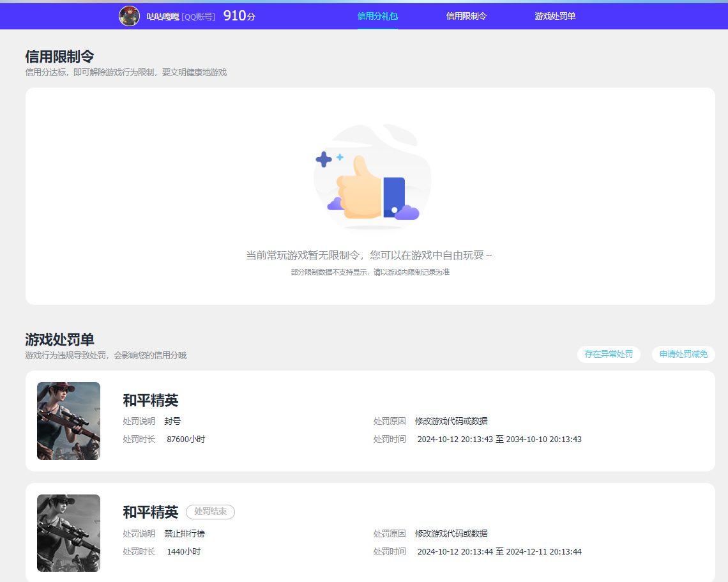The height and width of the screenshot is (582, 728).
Task: Click the 信用分达标 subtitle text
Action: [x=126, y=72]
